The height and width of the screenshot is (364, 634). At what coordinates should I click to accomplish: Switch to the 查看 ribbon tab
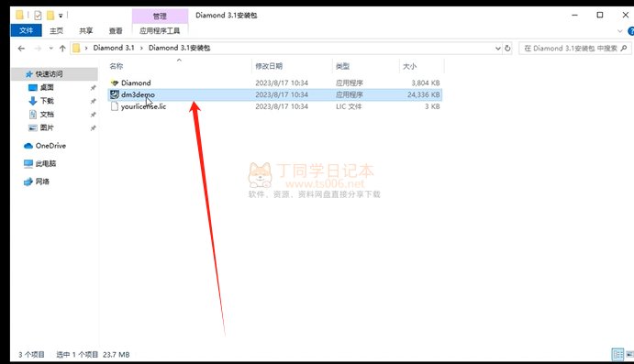click(x=116, y=30)
